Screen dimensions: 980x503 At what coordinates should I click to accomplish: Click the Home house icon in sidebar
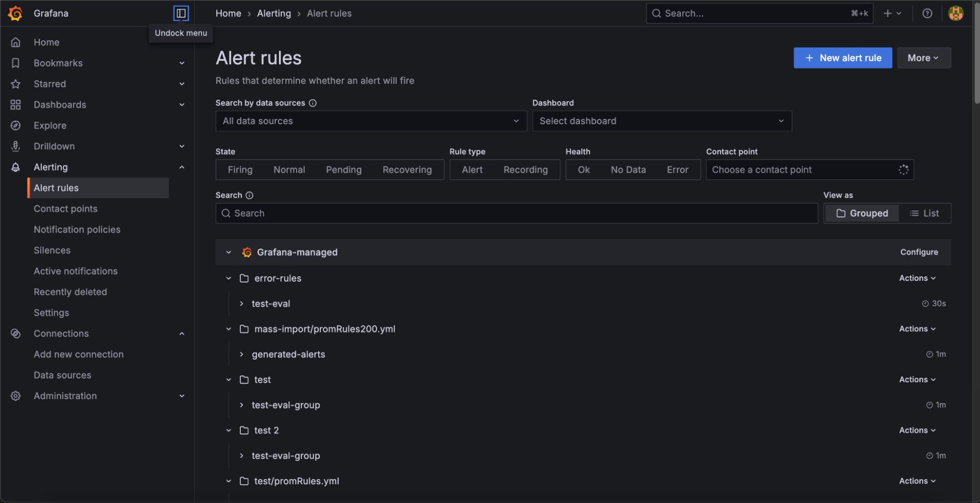coord(16,42)
